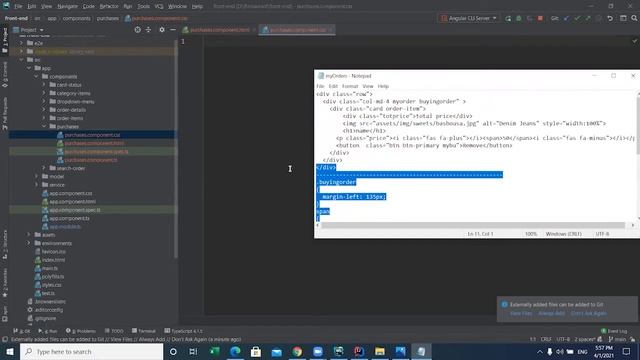Open File Explorer from the taskbar
640x360 pixels.
[x=380, y=351]
